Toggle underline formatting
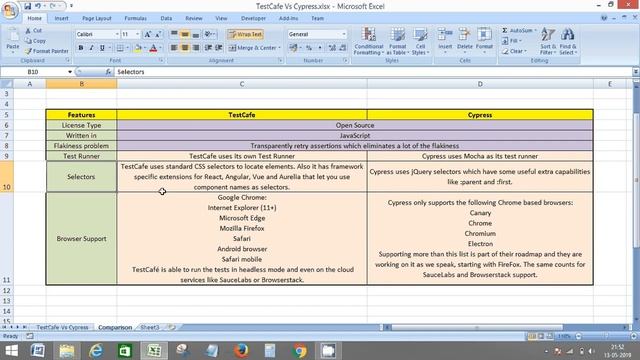 pos(102,48)
